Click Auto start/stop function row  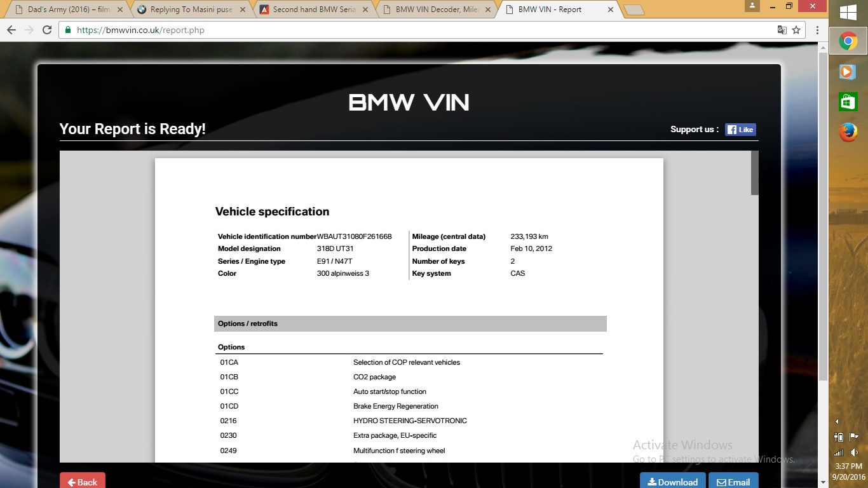[410, 391]
